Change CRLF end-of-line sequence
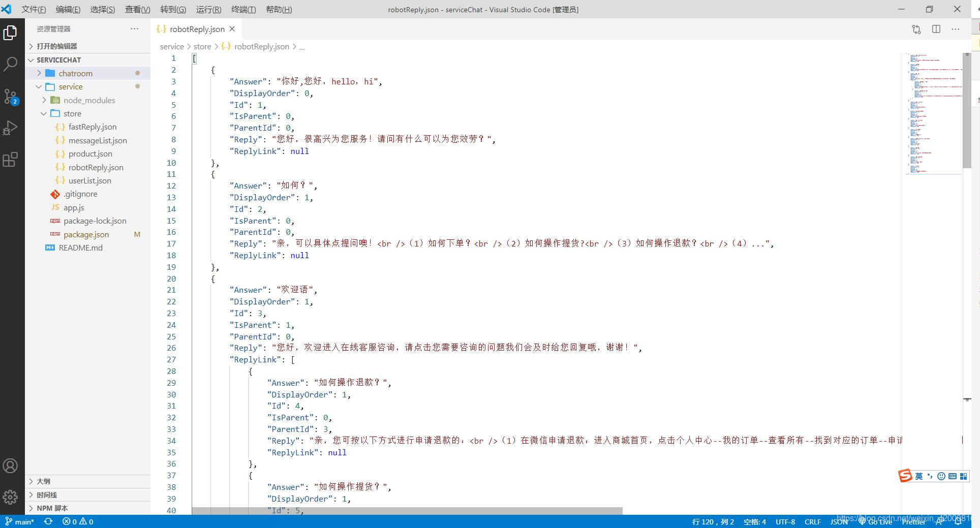This screenshot has height=528, width=980. click(x=812, y=521)
